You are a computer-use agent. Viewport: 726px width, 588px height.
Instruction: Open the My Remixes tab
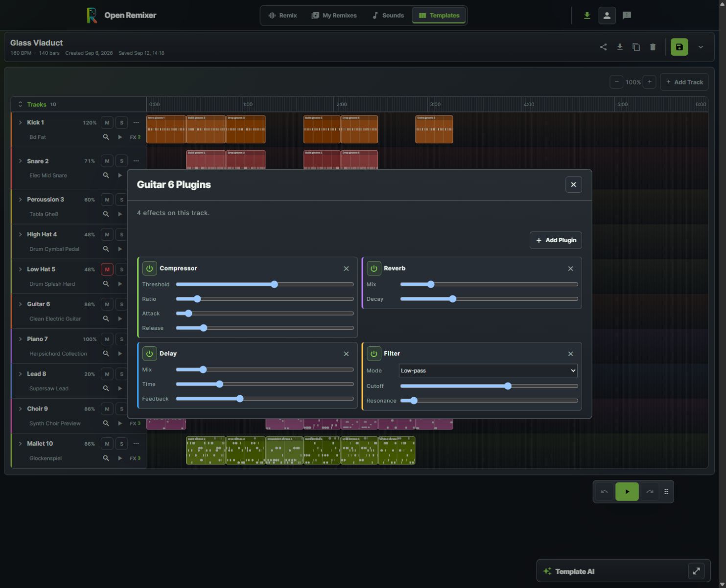pyautogui.click(x=334, y=16)
